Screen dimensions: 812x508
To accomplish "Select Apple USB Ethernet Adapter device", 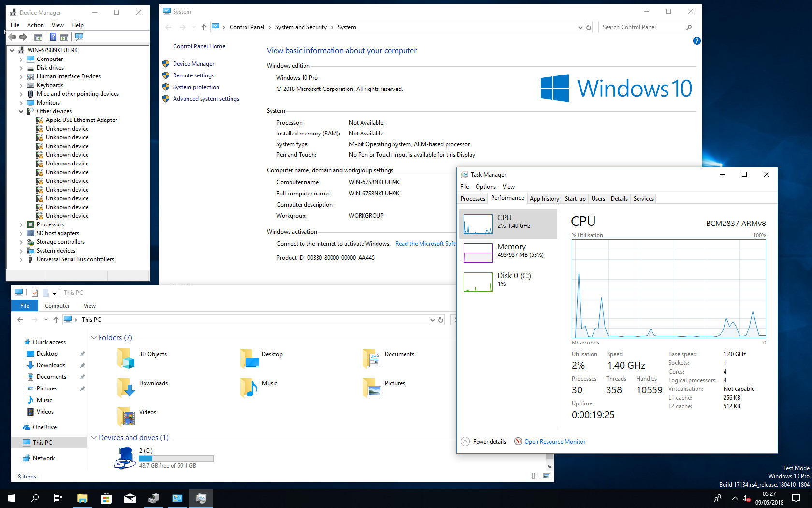I will click(81, 120).
